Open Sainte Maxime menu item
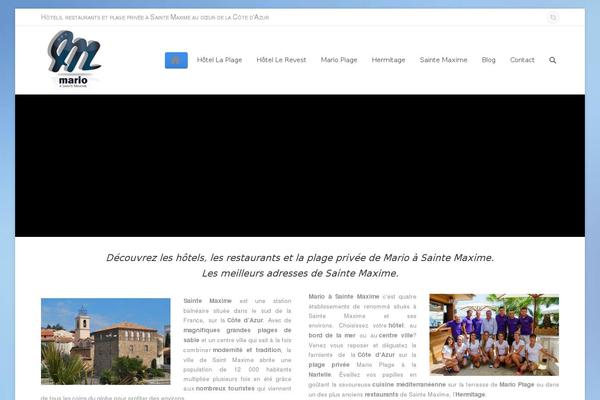 (443, 60)
